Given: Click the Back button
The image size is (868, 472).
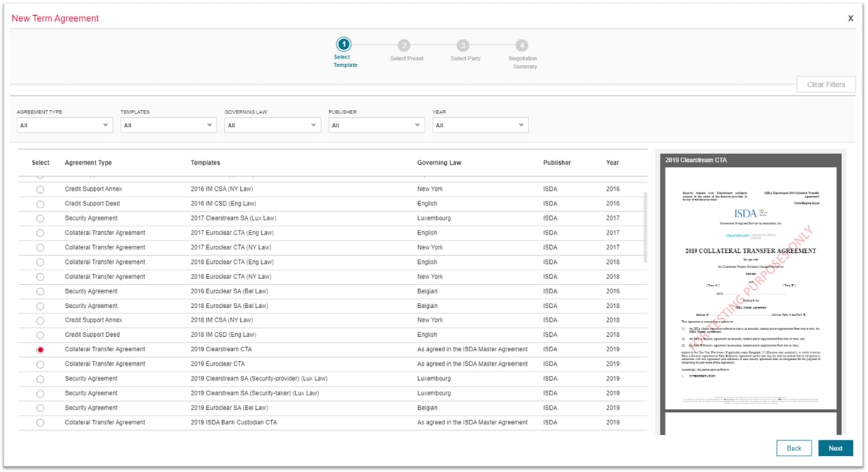Looking at the screenshot, I should click(794, 448).
